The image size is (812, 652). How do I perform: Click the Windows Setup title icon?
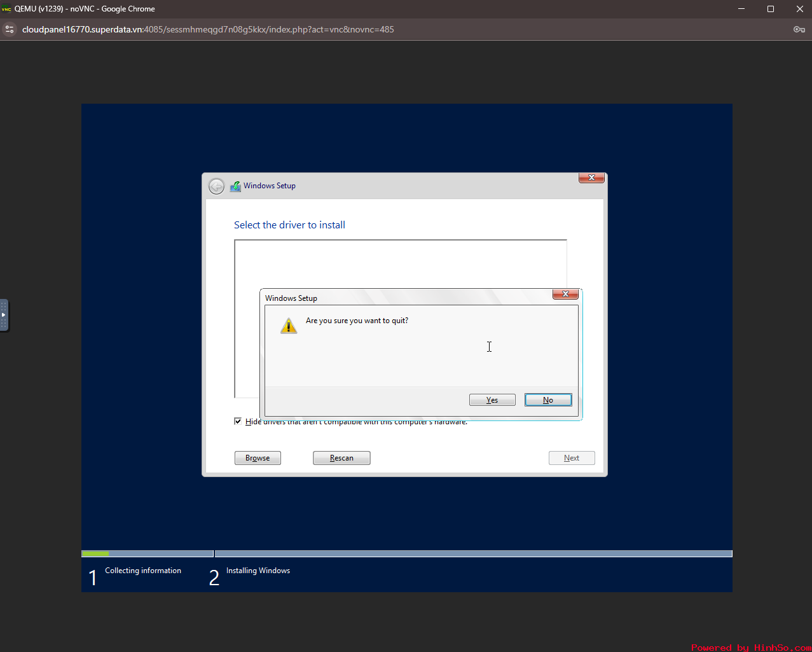tap(235, 186)
